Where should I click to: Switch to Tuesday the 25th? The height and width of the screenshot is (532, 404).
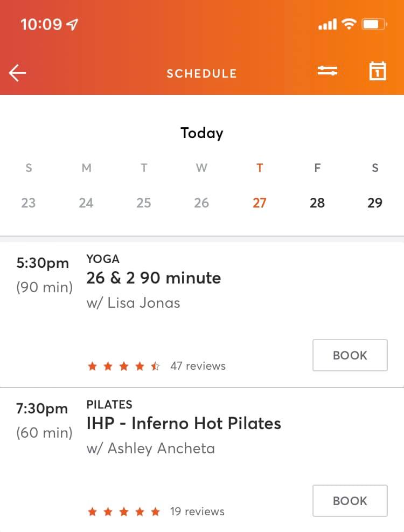point(144,203)
